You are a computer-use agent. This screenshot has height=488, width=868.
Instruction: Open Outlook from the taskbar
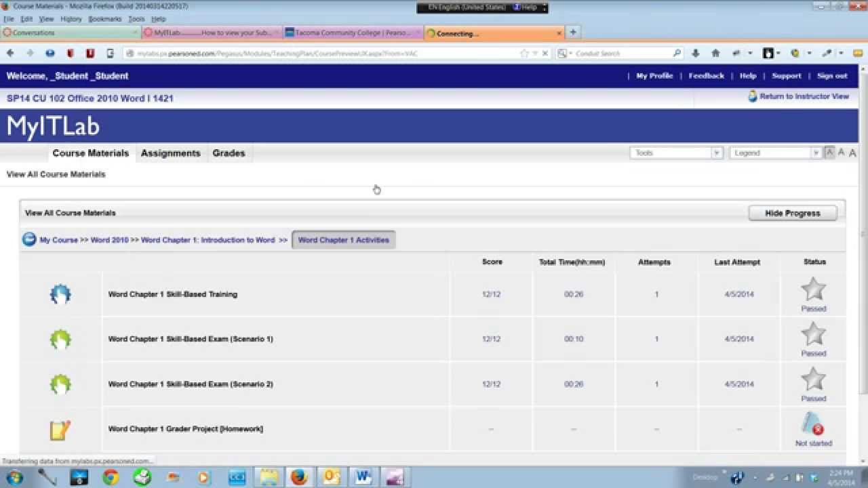[332, 477]
